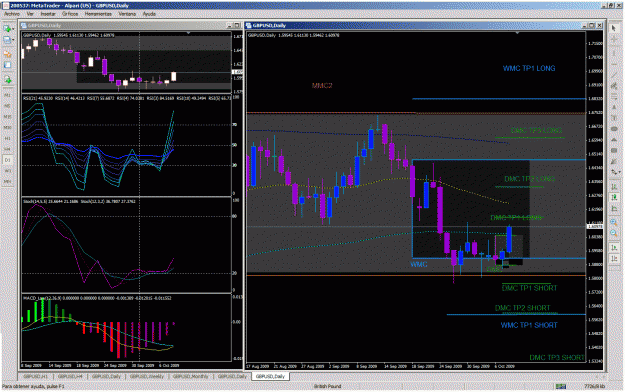Maximize the left GBPUSD,Daily chart window
The image size is (625, 392).
[237, 25]
